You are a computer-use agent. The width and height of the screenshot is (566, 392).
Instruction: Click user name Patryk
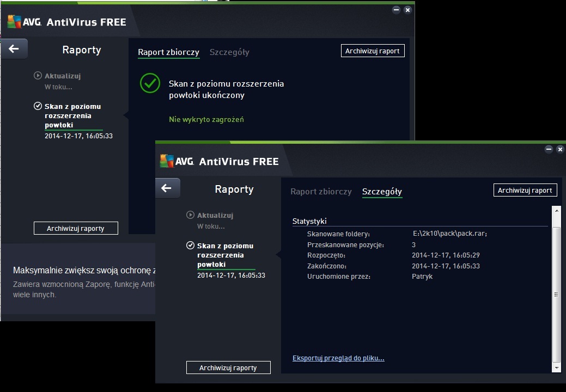pyautogui.click(x=422, y=277)
